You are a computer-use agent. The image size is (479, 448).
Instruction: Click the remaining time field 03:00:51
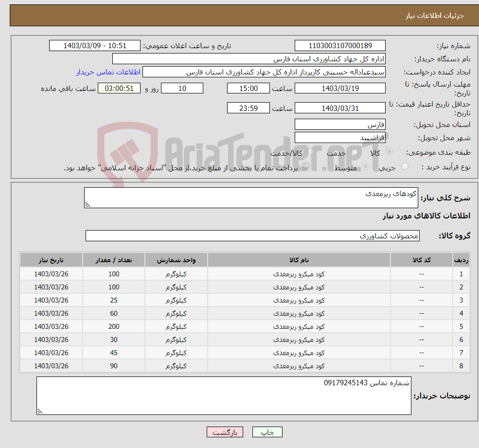(x=119, y=89)
